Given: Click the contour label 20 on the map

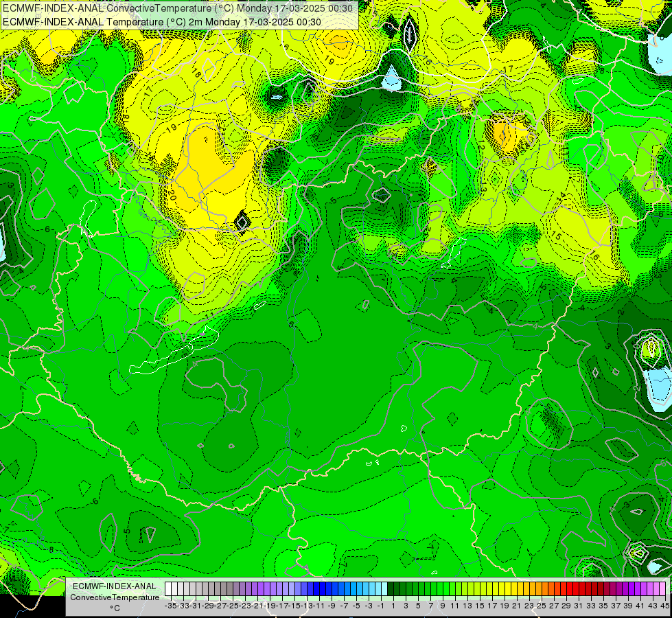Looking at the screenshot, I should pos(172,196).
